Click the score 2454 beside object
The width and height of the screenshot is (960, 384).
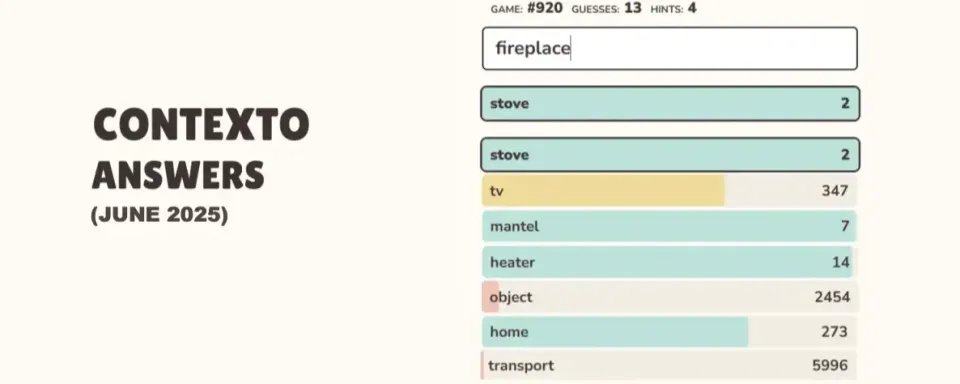coord(832,297)
